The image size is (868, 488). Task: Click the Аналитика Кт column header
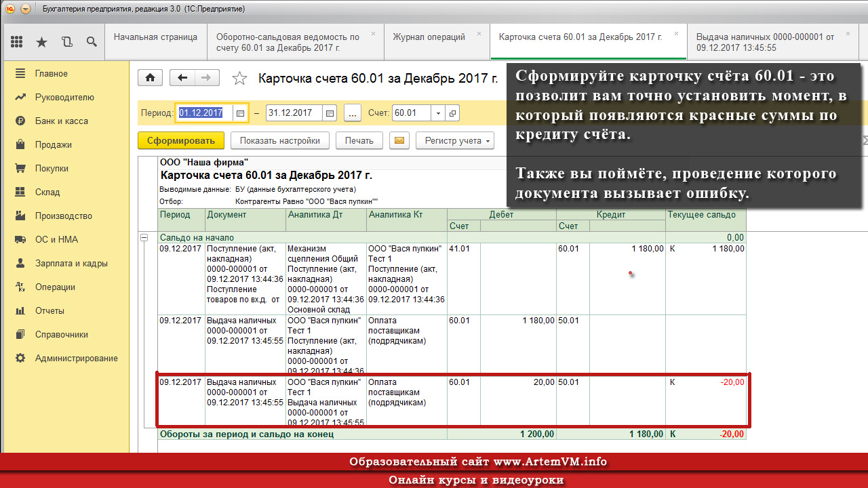(407, 220)
